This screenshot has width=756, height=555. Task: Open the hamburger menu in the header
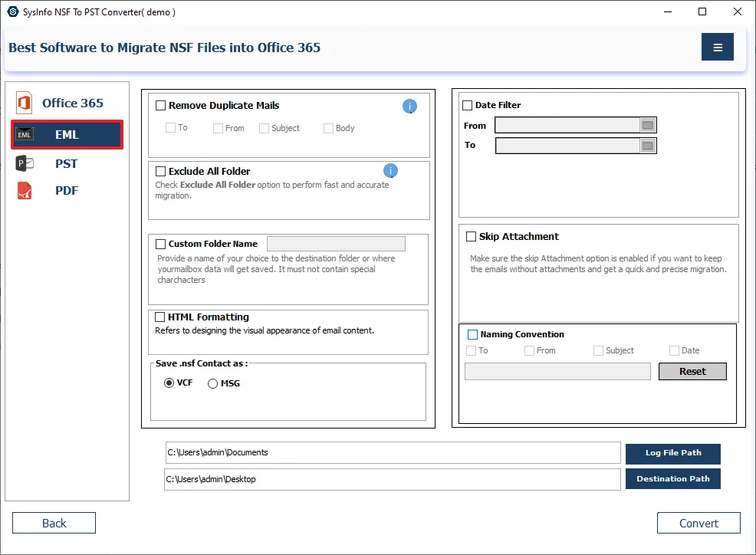717,48
